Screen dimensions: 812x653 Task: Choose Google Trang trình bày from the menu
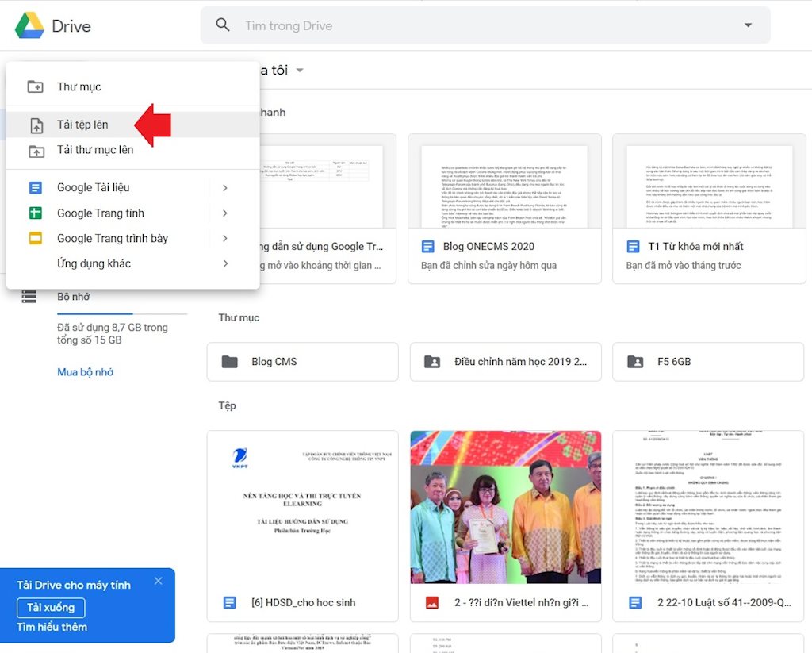coord(112,238)
